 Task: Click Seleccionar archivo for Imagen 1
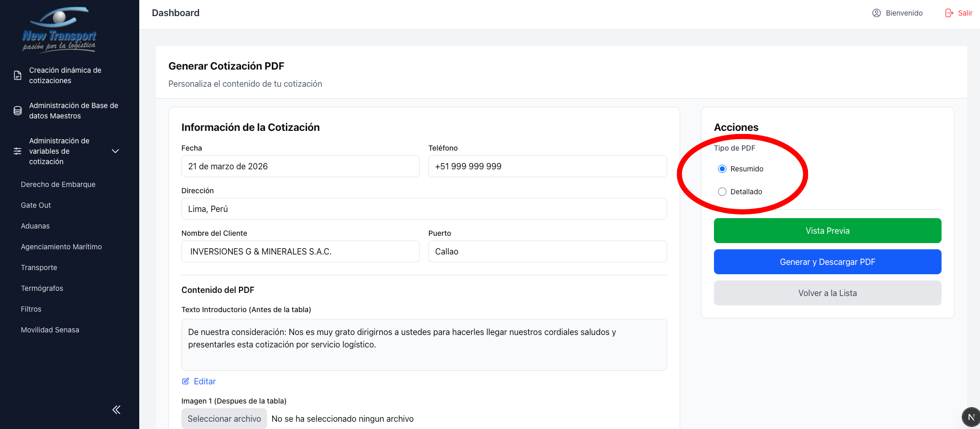(x=224, y=419)
